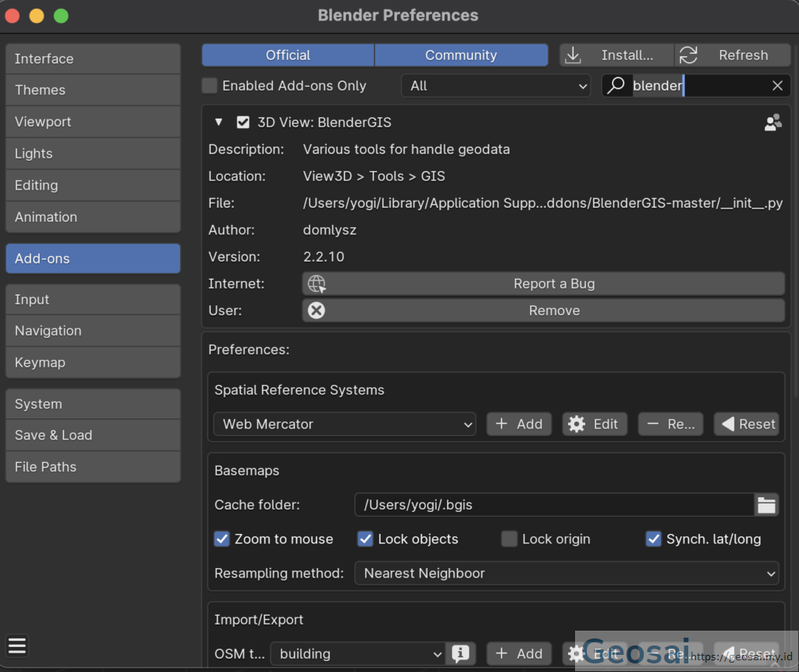This screenshot has height=672, width=799.
Task: Open the Web Mercator spatial reference dropdown
Action: tap(345, 423)
